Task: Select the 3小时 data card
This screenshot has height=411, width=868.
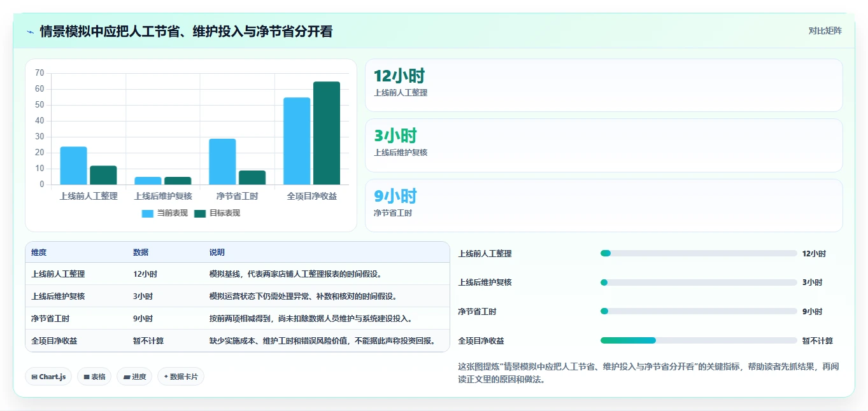Action: [x=604, y=145]
